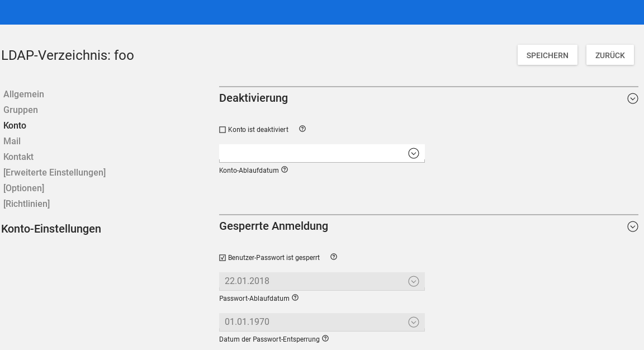Open the Passwort-Ablaufdatum date picker arrow
Image resolution: width=644 pixels, height=350 pixels.
pyautogui.click(x=413, y=281)
